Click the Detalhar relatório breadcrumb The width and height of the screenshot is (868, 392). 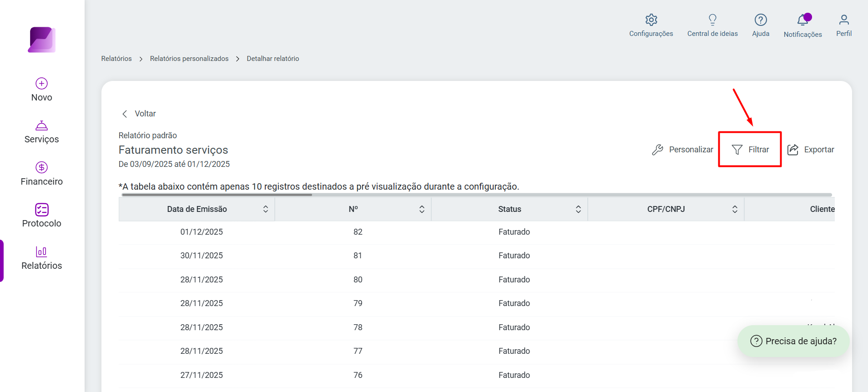point(273,59)
